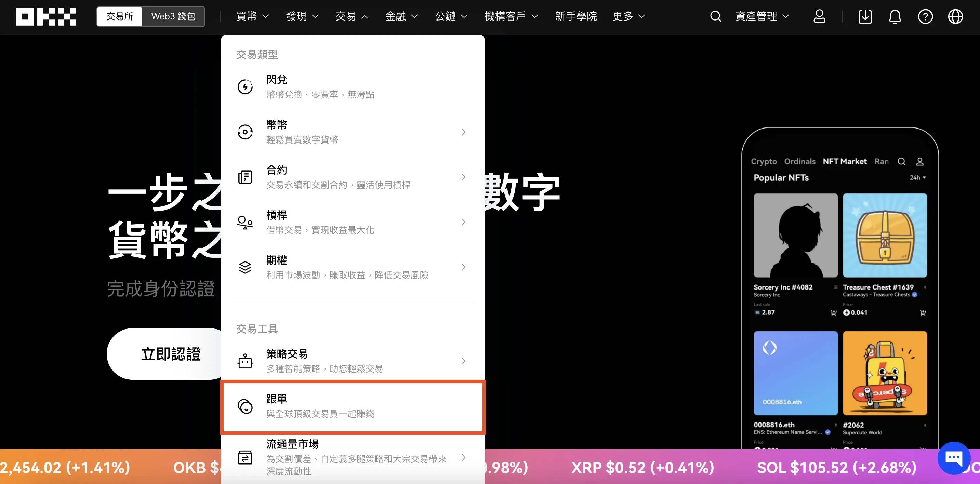Select 流通量市場 menu entry
This screenshot has width=980, height=484.
pyautogui.click(x=353, y=457)
